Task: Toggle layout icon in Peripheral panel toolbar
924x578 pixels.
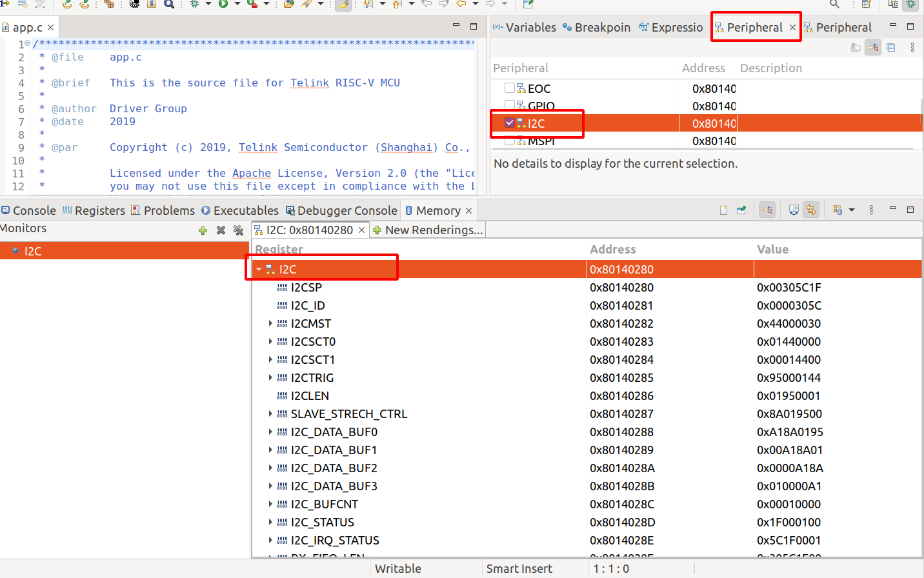Action: 873,48
